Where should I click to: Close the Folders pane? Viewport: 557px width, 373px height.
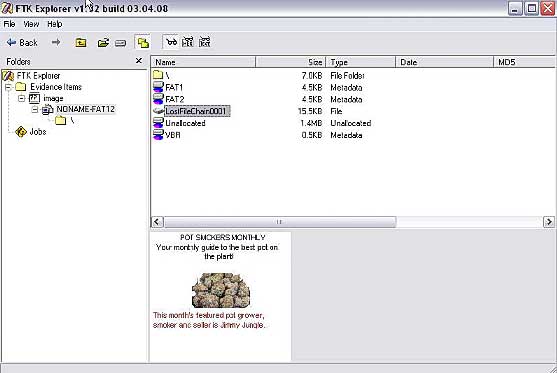(139, 61)
